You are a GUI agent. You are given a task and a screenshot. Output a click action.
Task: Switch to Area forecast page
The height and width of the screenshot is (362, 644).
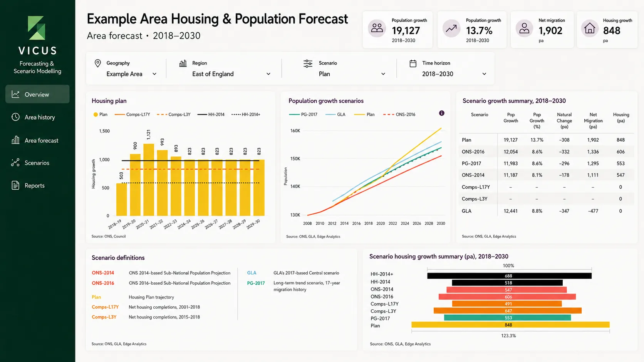click(x=37, y=140)
